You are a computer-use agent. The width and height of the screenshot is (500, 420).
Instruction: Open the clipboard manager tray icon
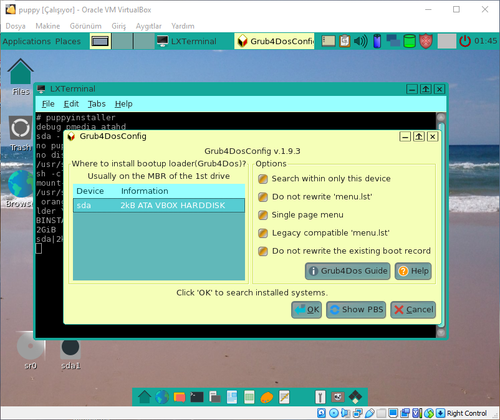point(345,41)
